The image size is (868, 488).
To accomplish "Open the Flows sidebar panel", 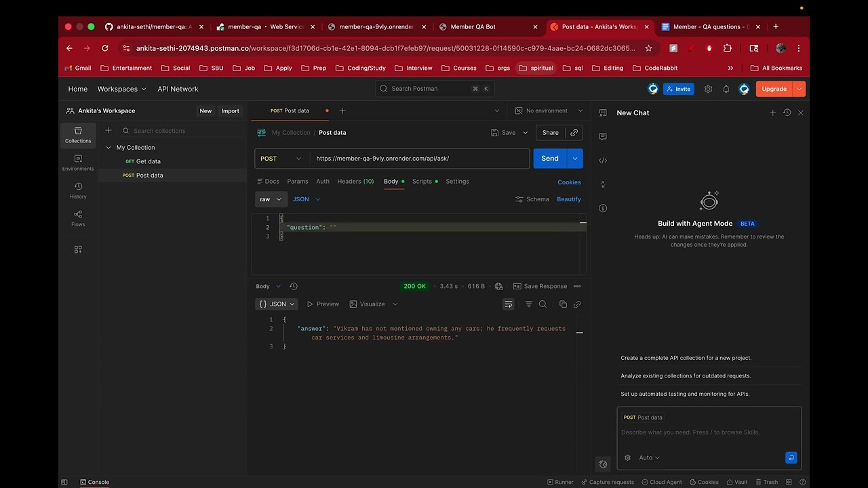I will tap(78, 218).
